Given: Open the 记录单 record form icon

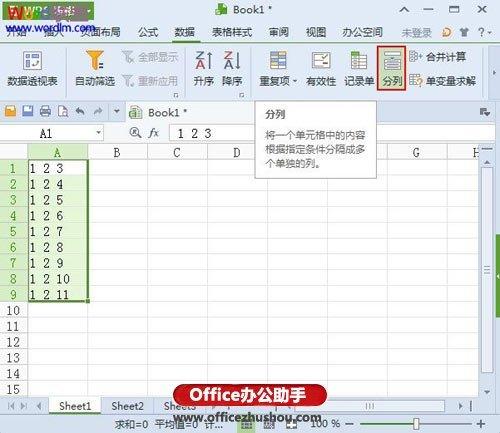Looking at the screenshot, I should [359, 69].
